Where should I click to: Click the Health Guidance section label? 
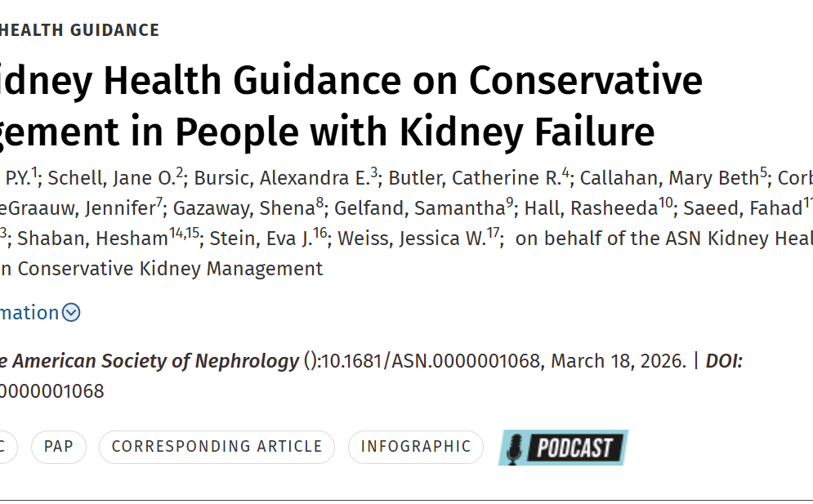coord(79,30)
